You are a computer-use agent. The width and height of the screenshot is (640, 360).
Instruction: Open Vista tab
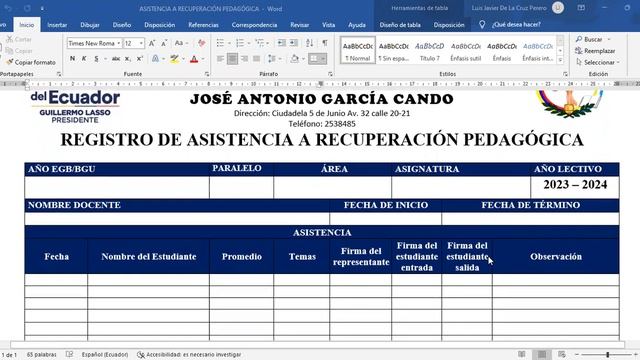pyautogui.click(x=329, y=25)
